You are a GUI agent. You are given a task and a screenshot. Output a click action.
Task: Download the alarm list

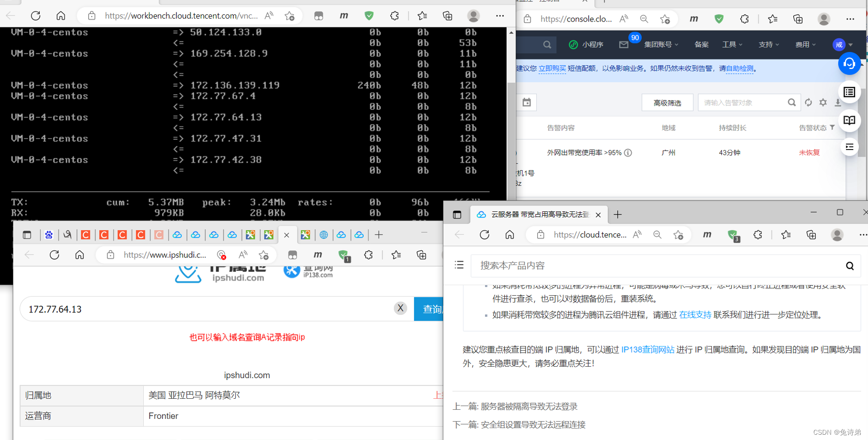[838, 103]
